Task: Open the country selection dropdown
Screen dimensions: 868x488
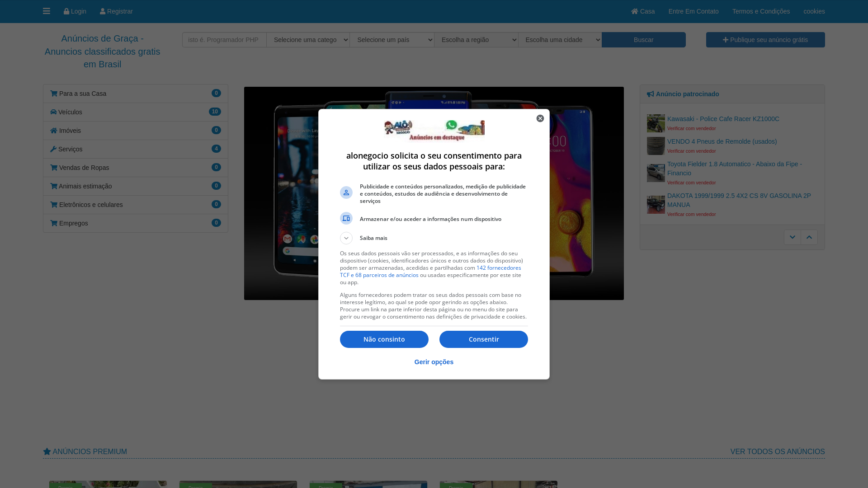Action: coord(392,40)
